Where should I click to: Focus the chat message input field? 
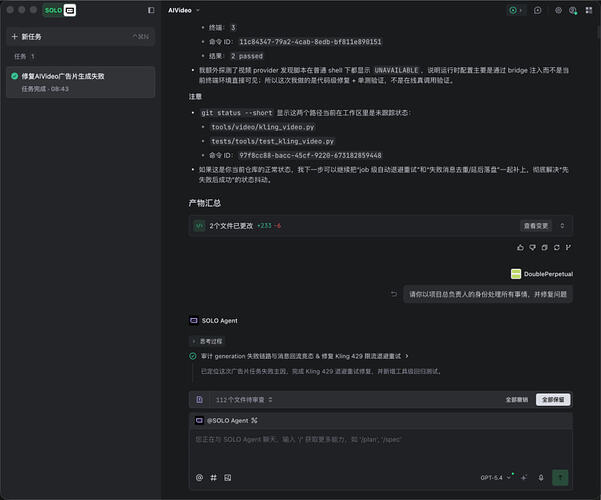pos(381,447)
